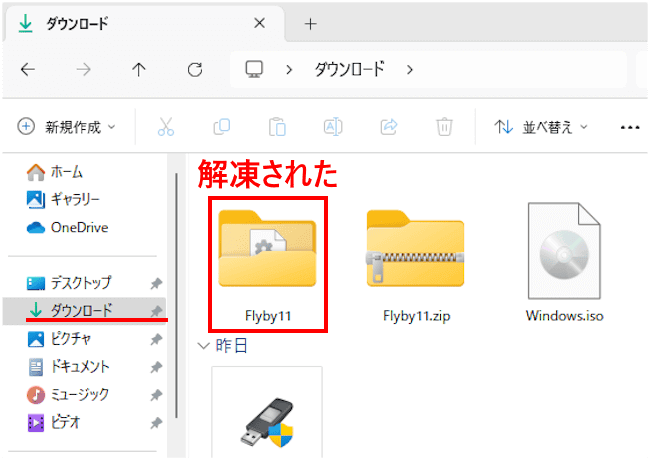This screenshot has height=460, width=650.
Task: Click the pin icon next to ミュージック
Action: [156, 395]
